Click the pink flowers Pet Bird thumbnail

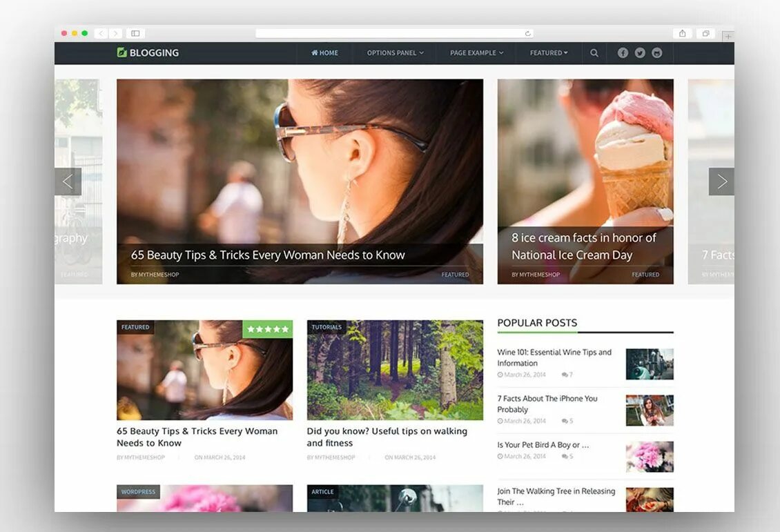650,456
